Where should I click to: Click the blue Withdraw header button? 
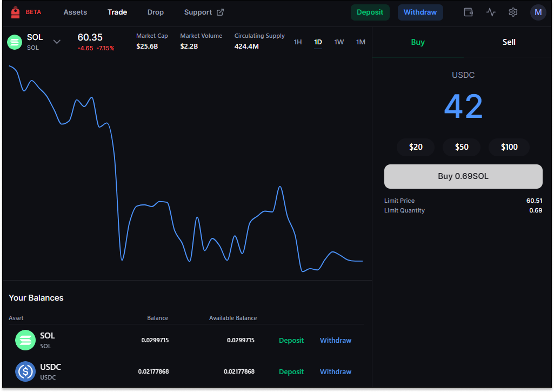point(420,12)
